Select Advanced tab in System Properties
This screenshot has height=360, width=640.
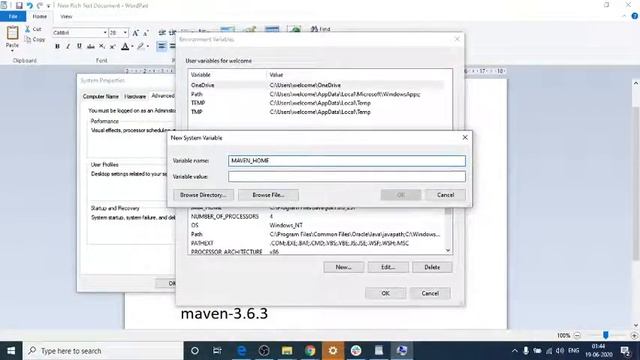tap(162, 96)
